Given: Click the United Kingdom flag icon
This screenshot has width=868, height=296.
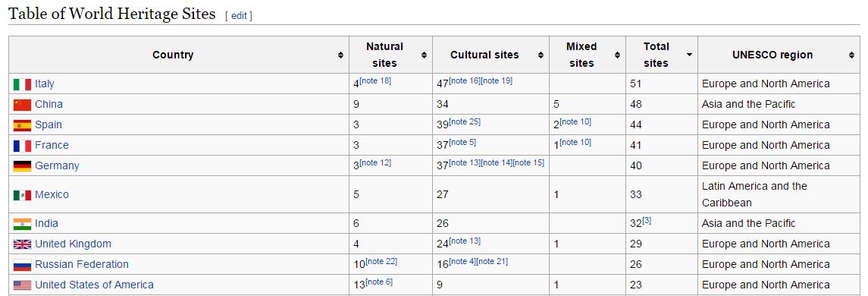Looking at the screenshot, I should tap(22, 244).
